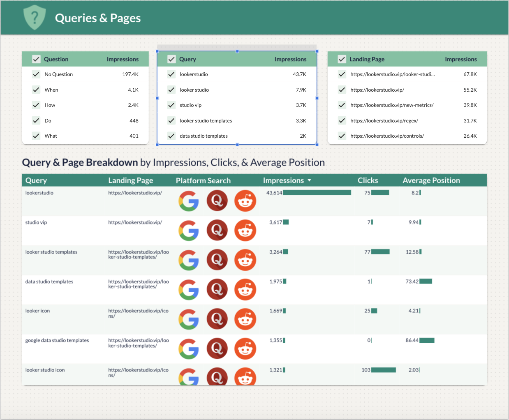Toggle the How question checkbox
Viewport: 509px width, 420px height.
(36, 105)
